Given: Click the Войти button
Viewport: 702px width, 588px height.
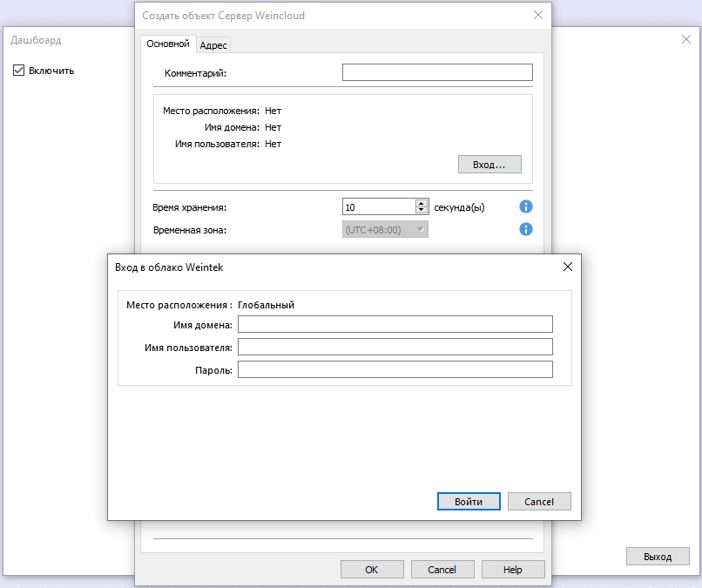Looking at the screenshot, I should (469, 502).
